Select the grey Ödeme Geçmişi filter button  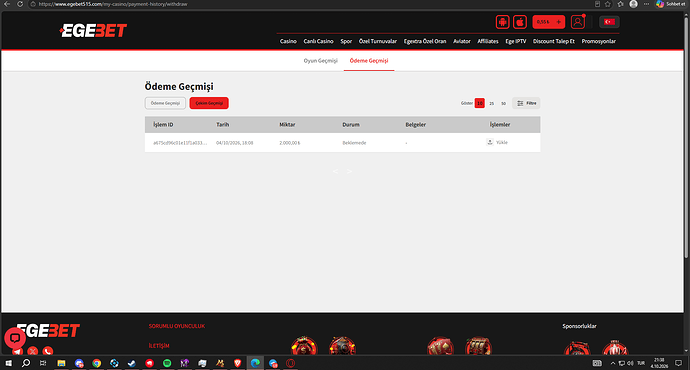[165, 103]
